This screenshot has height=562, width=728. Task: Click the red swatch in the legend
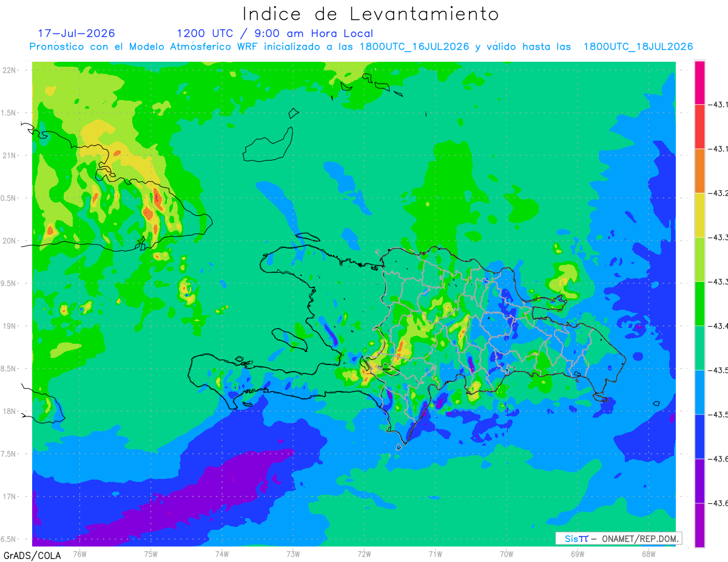699,127
